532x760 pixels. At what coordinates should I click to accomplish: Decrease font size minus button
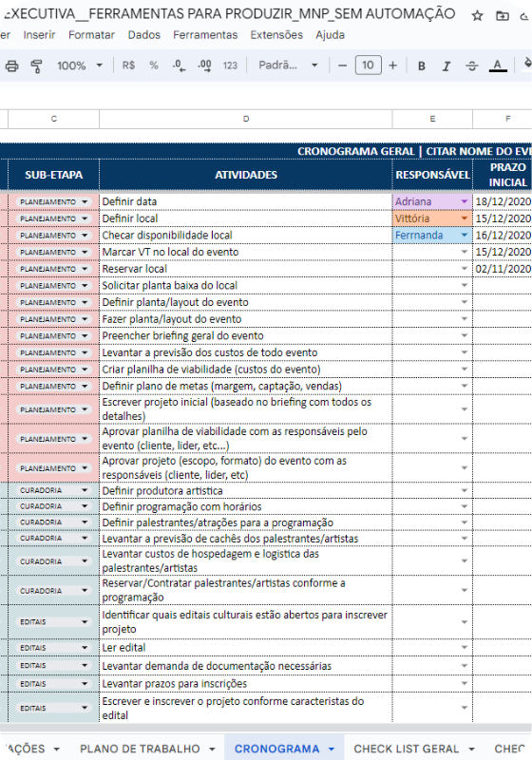(x=342, y=65)
